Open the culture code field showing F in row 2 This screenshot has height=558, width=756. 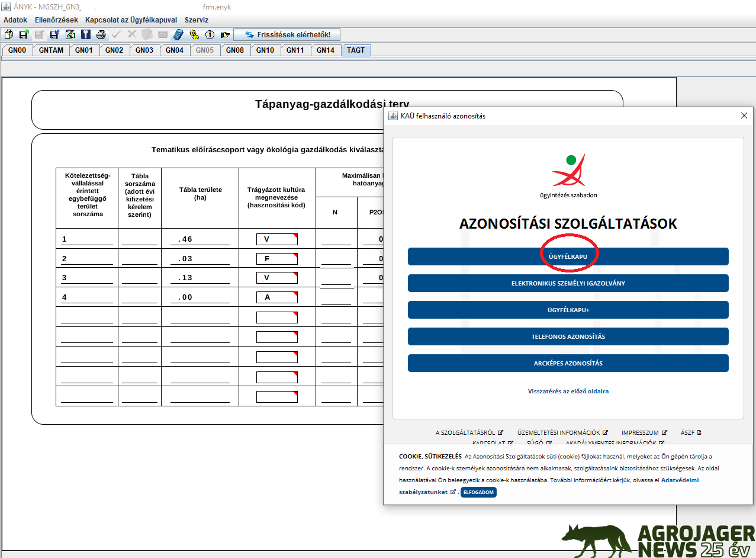coord(276,259)
